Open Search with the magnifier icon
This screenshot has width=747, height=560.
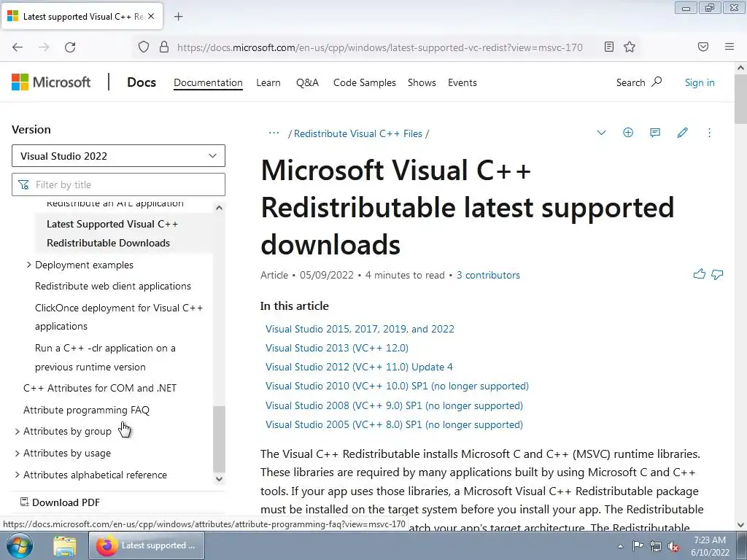pos(657,82)
